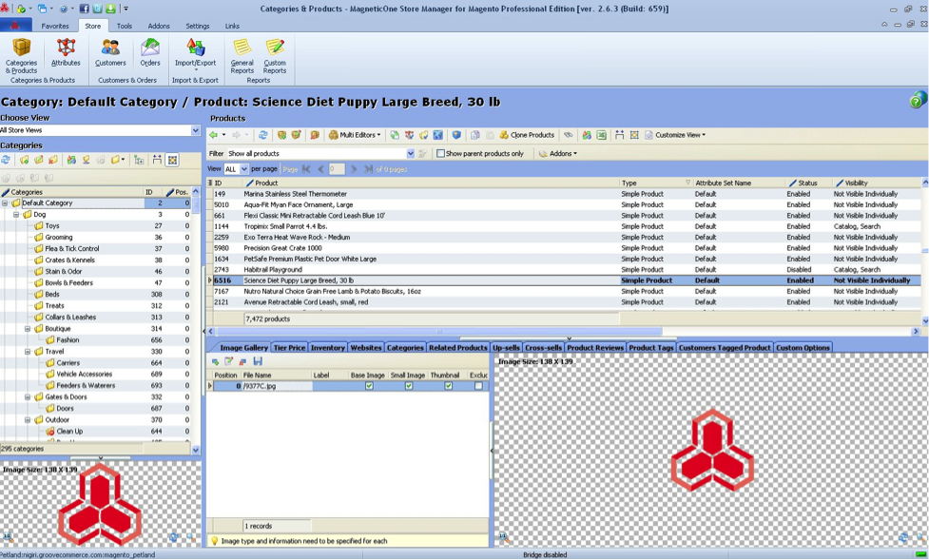929x560 pixels.
Task: Open the Customize View dropdown
Action: pyautogui.click(x=675, y=135)
